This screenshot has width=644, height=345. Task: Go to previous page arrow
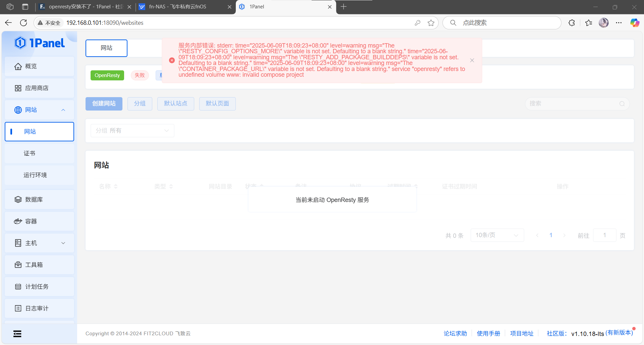[x=537, y=235]
